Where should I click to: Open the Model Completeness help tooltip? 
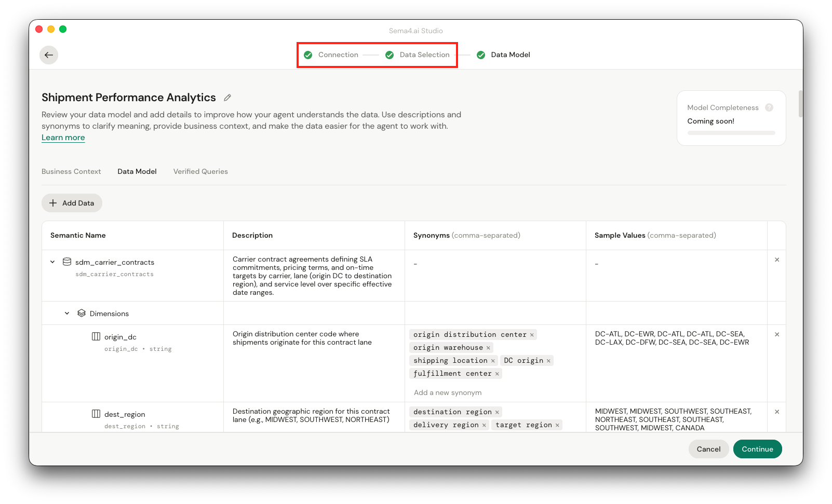[x=769, y=107]
